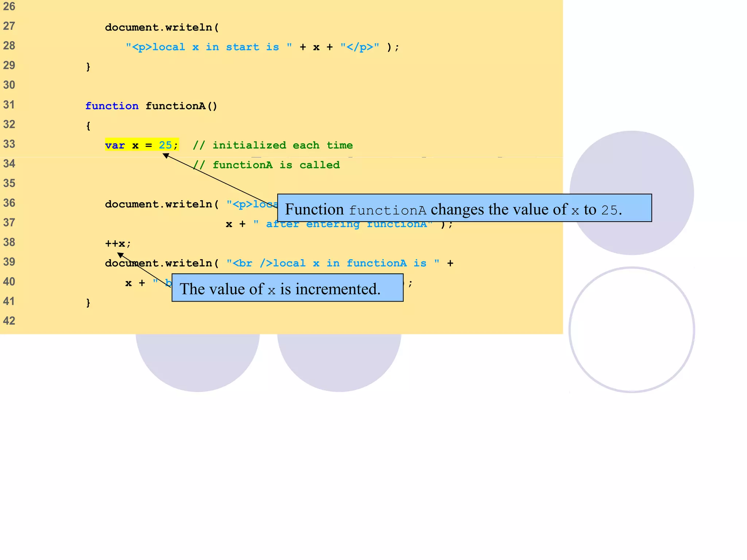Click the blue callout about functionA changing x
The image size is (747, 560).
coord(464,208)
